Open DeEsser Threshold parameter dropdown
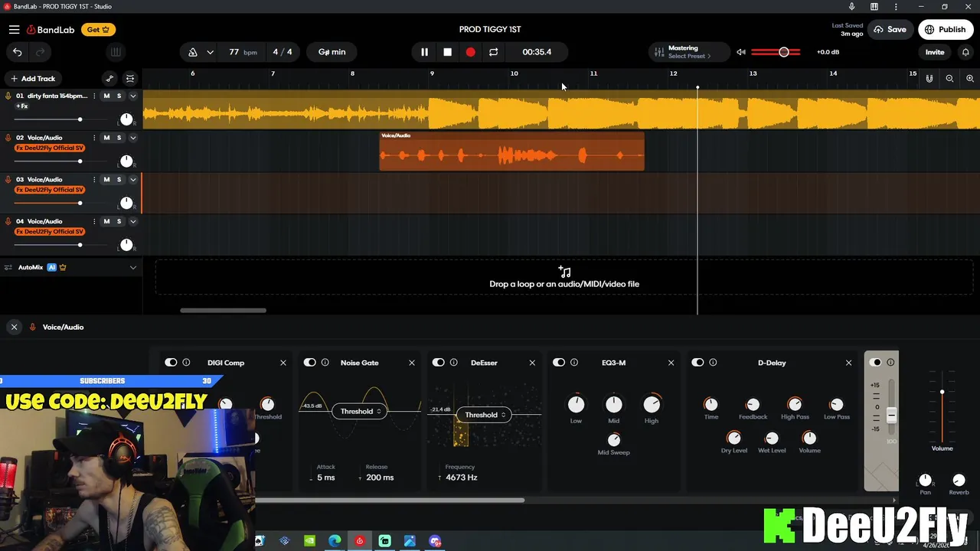Viewport: 980px width, 551px height. coord(485,415)
